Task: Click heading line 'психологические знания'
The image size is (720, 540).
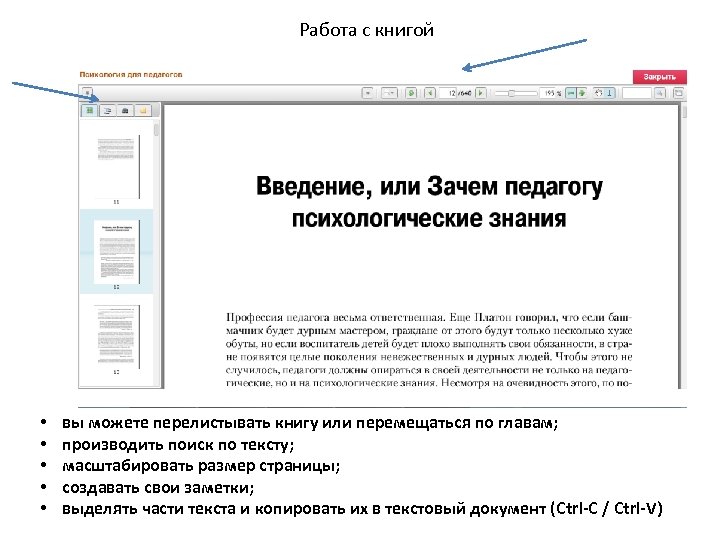Action: click(x=429, y=219)
